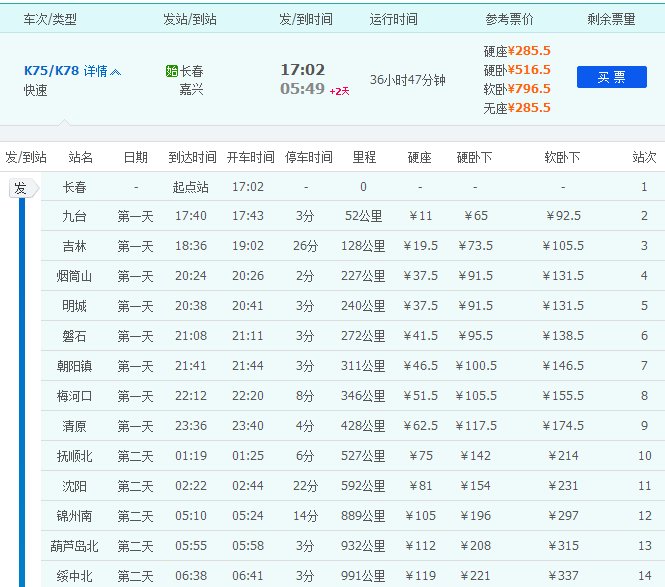Click arrival time 01:19 for 抚顺北

[x=191, y=456]
